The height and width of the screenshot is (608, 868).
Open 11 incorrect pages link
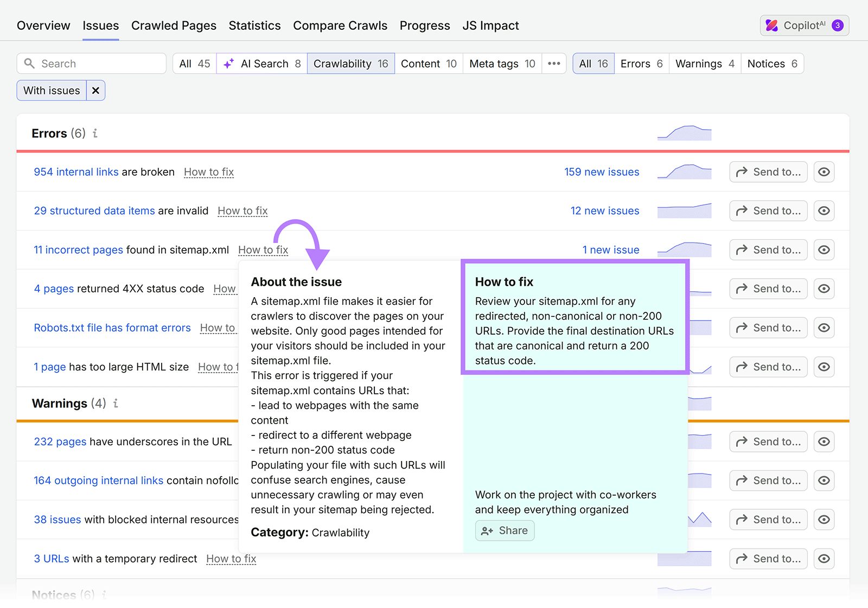[79, 250]
